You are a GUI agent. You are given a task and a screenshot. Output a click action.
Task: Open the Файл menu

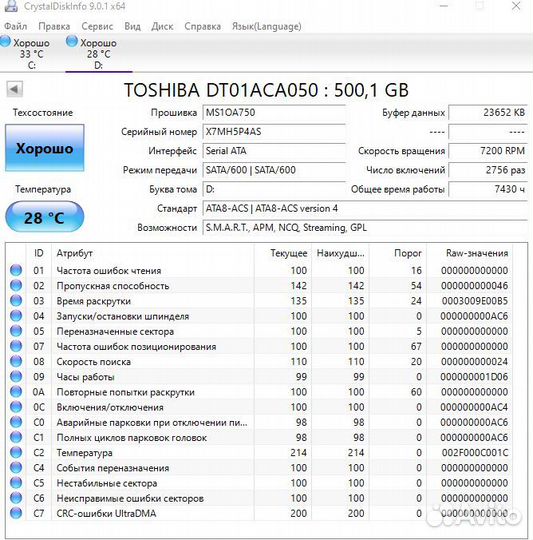pyautogui.click(x=15, y=26)
